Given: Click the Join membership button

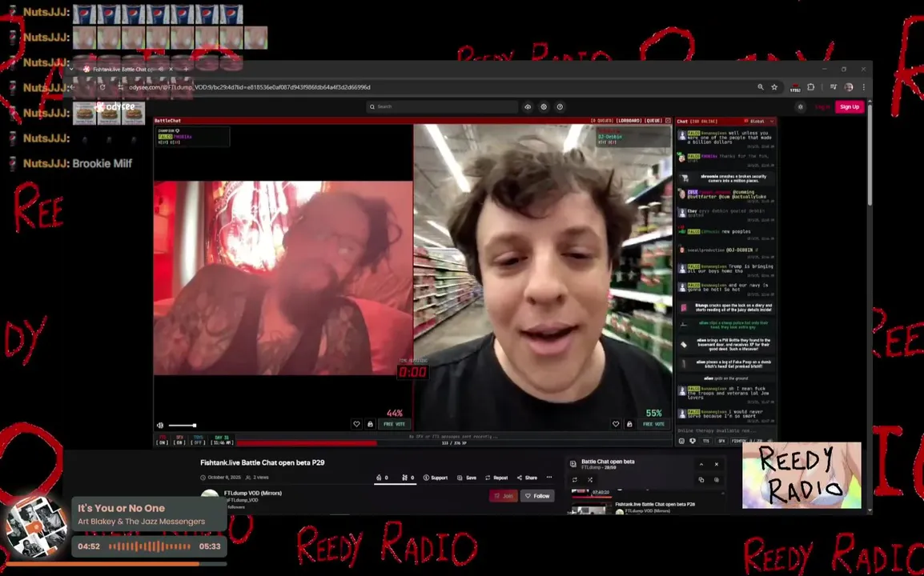Looking at the screenshot, I should pyautogui.click(x=504, y=496).
